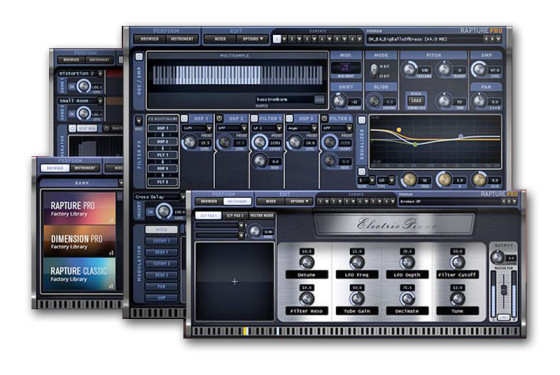Image resolution: width=560 pixels, height=375 pixels.
Task: Go to previous program in the main editor window
Action: pos(486,39)
